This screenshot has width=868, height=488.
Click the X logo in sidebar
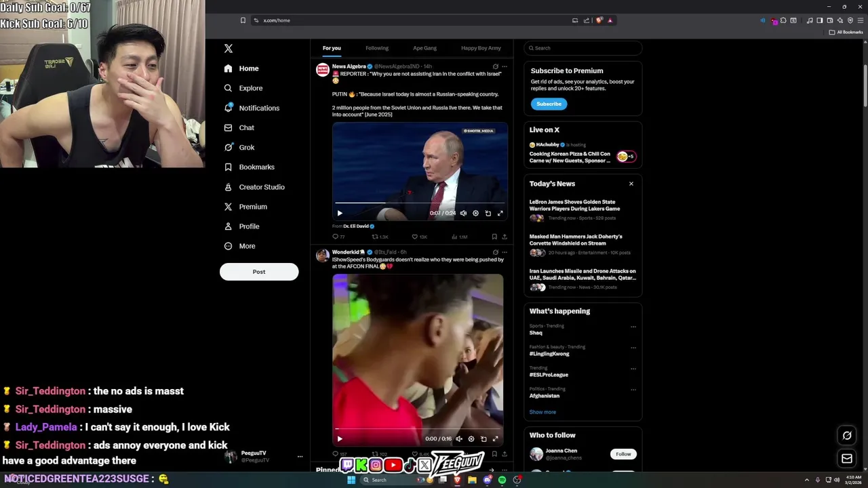[x=229, y=48]
